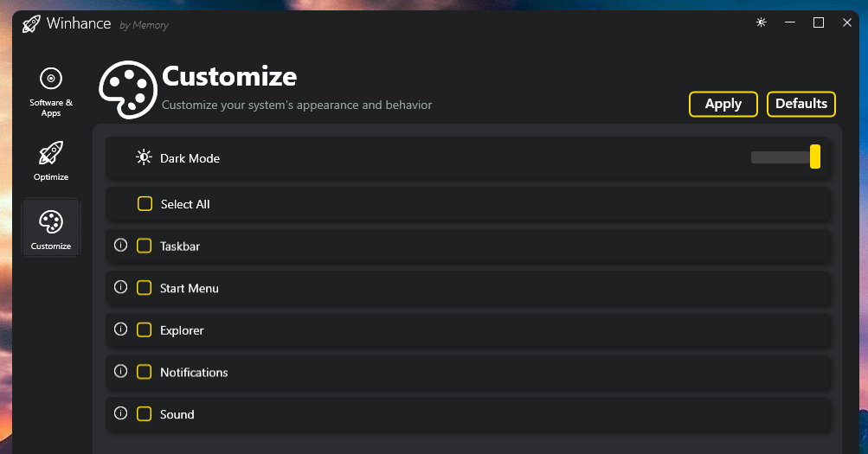
Task: Check the Select All checkbox
Action: [145, 204]
